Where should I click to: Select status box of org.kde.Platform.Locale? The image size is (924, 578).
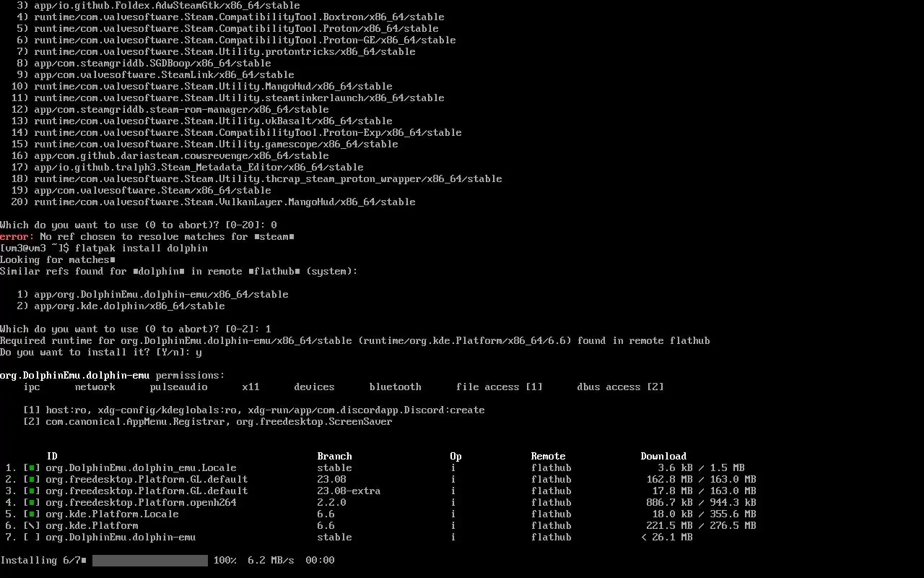click(32, 514)
